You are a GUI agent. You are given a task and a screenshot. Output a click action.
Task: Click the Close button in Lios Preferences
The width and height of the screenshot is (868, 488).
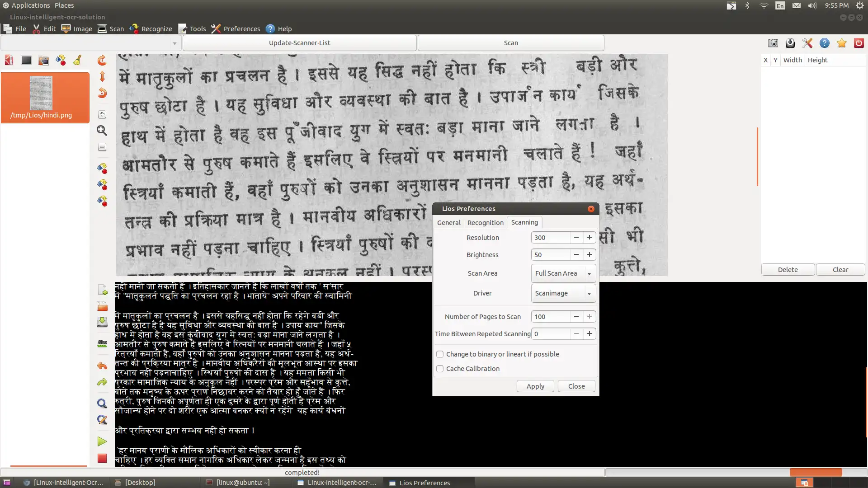tap(576, 385)
